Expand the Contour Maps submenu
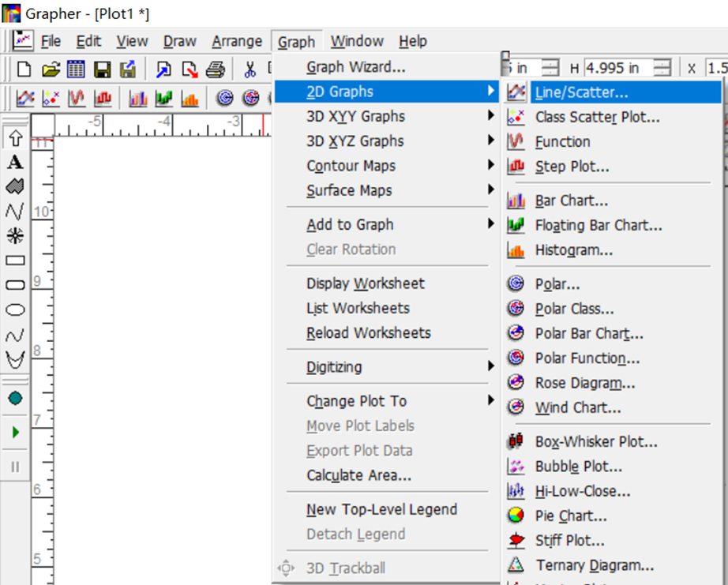The image size is (728, 585). point(386,166)
